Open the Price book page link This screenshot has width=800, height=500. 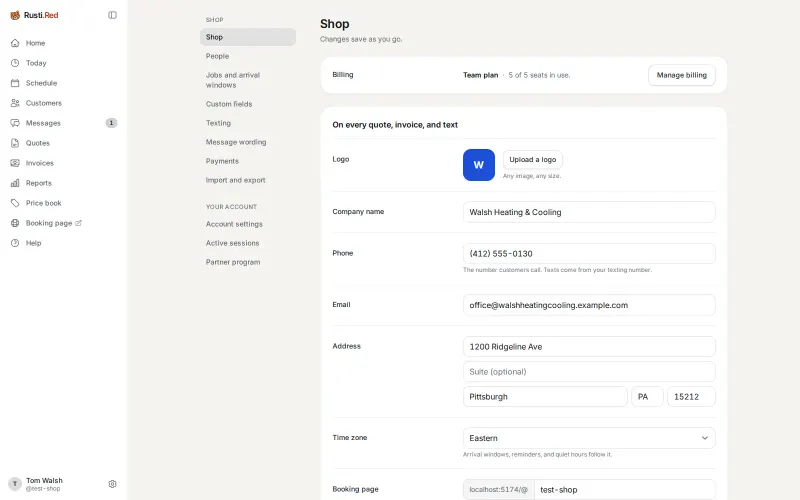[x=63, y=203]
